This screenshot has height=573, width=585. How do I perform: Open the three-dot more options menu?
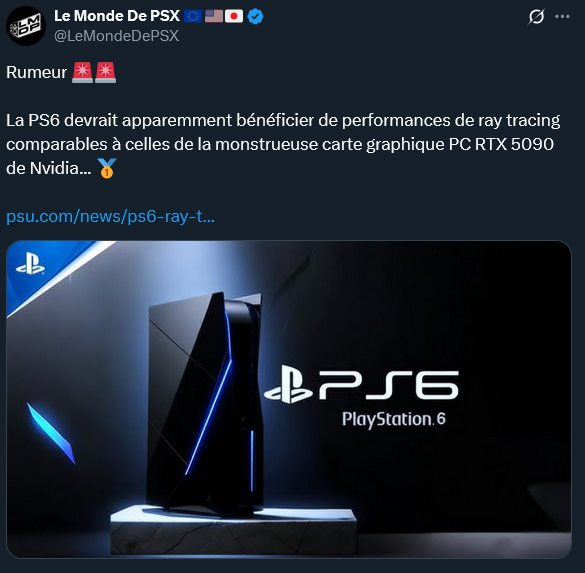click(562, 16)
